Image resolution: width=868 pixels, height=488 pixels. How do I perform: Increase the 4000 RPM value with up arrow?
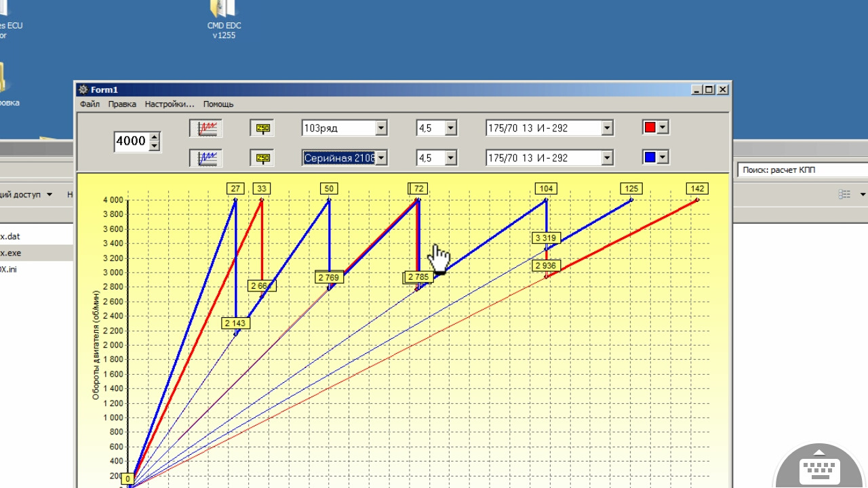(x=155, y=136)
